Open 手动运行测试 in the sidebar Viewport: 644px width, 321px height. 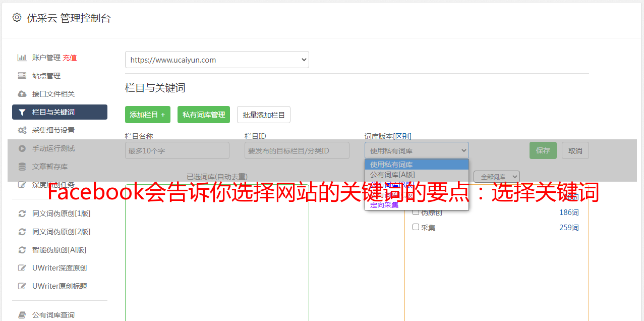point(53,148)
